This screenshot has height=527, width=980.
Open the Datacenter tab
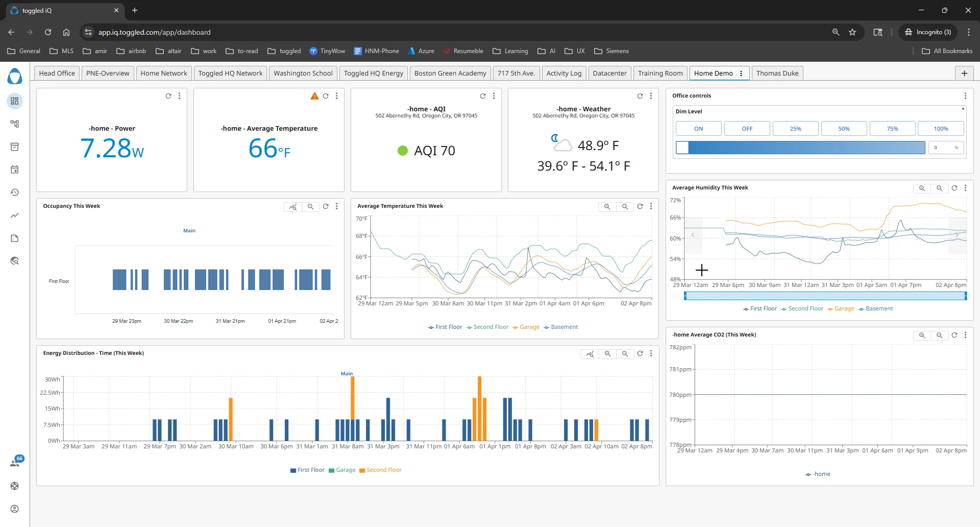[x=609, y=74]
